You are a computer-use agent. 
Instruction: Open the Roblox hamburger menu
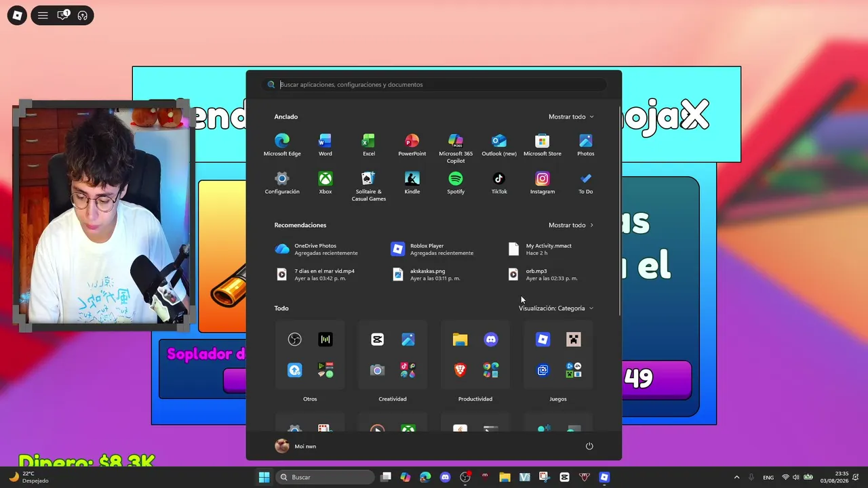[43, 16]
